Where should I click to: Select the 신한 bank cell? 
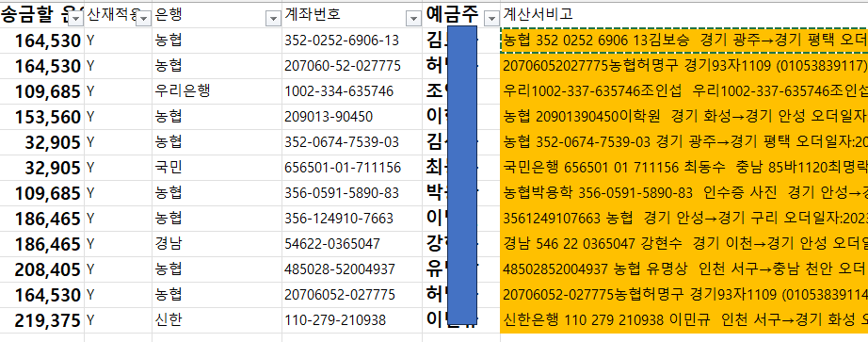[x=217, y=321]
